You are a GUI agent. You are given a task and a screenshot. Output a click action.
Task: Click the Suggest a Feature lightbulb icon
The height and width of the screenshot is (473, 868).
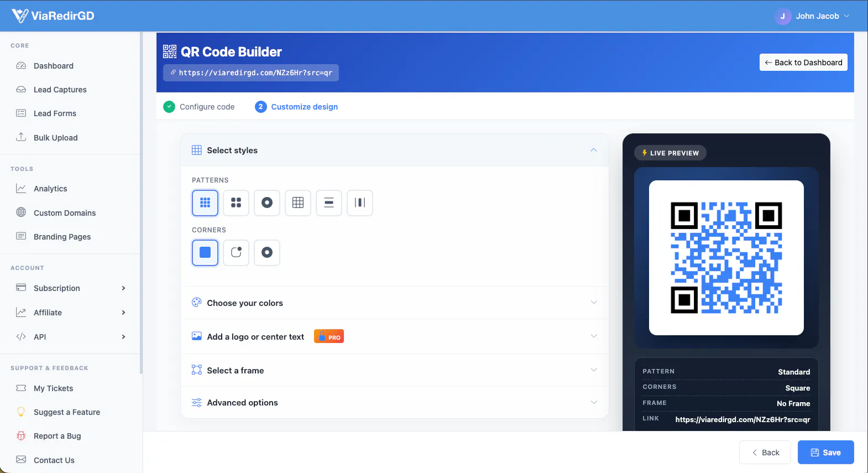(x=21, y=412)
